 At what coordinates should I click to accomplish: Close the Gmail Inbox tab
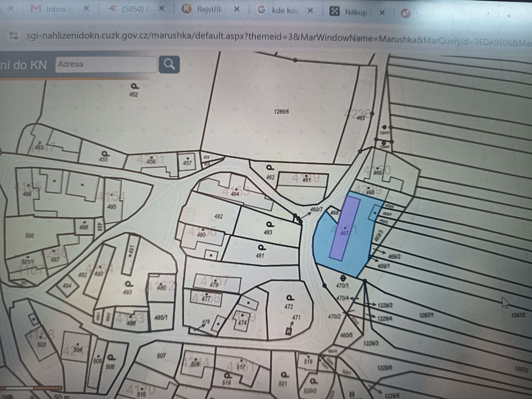click(86, 9)
